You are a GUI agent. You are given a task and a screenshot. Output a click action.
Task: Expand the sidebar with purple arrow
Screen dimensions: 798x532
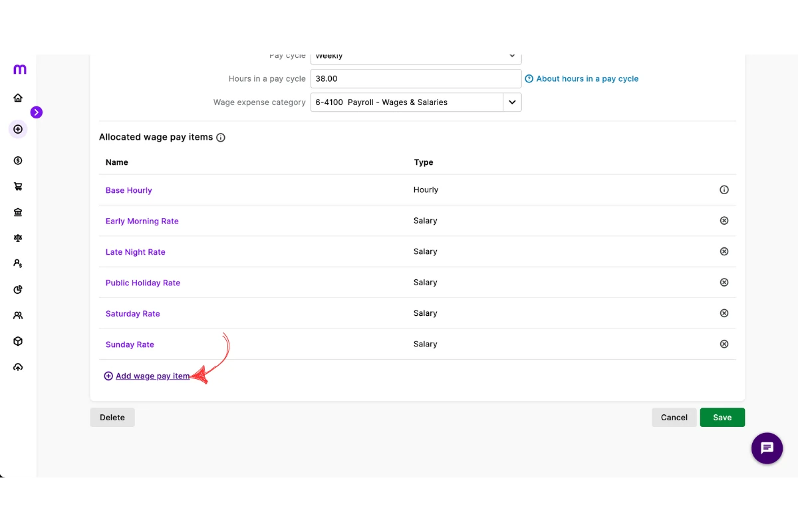[37, 112]
